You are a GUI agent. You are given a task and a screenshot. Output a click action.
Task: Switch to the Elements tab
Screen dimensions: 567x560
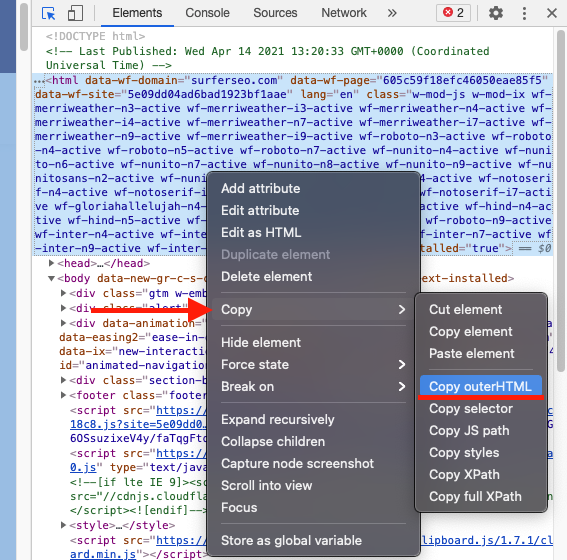[137, 13]
